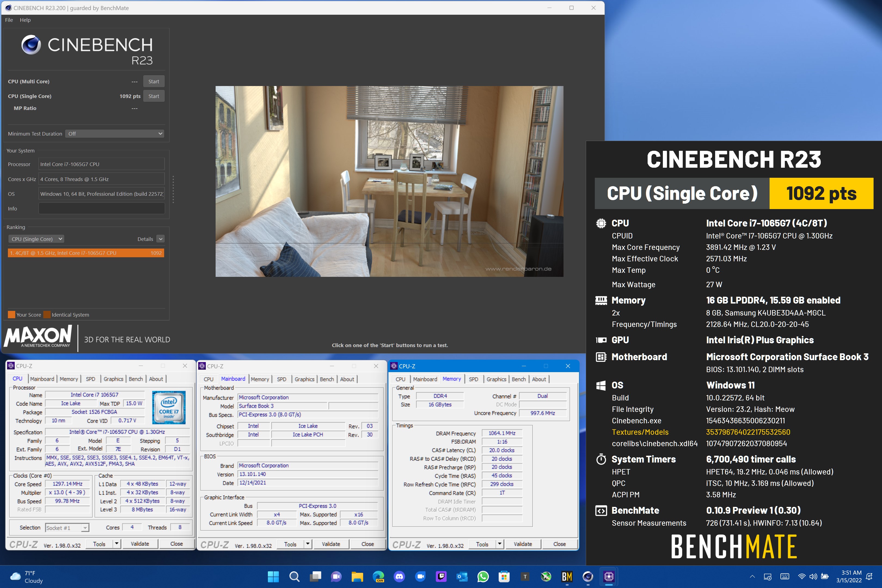Expand the ranking Details arrow button
Screen dimensions: 882x588
click(x=161, y=239)
